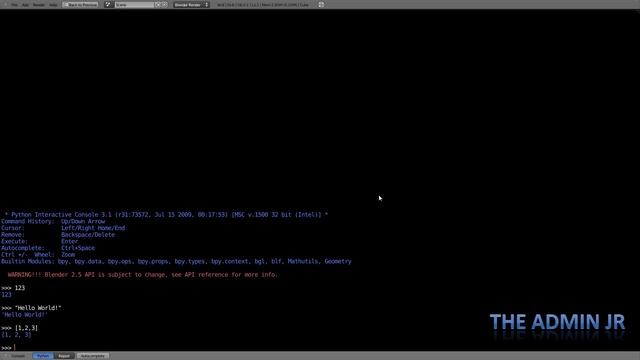This screenshot has width=640, height=360.
Task: Switch console to Python mode
Action: (x=42, y=356)
